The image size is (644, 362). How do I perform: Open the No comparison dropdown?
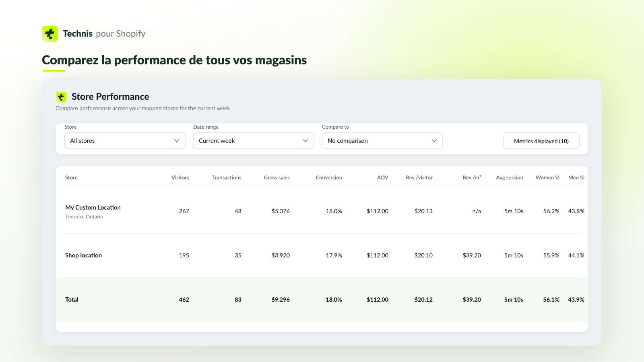tap(382, 141)
